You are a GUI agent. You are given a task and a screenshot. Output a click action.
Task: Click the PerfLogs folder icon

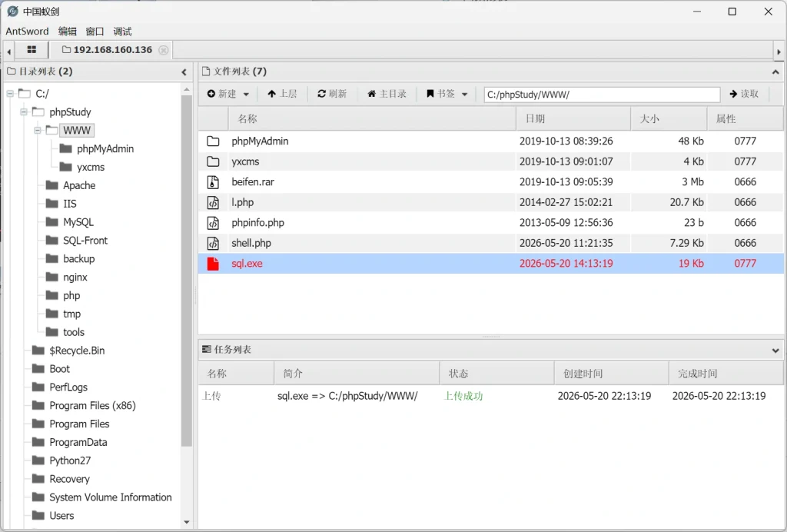(x=38, y=387)
